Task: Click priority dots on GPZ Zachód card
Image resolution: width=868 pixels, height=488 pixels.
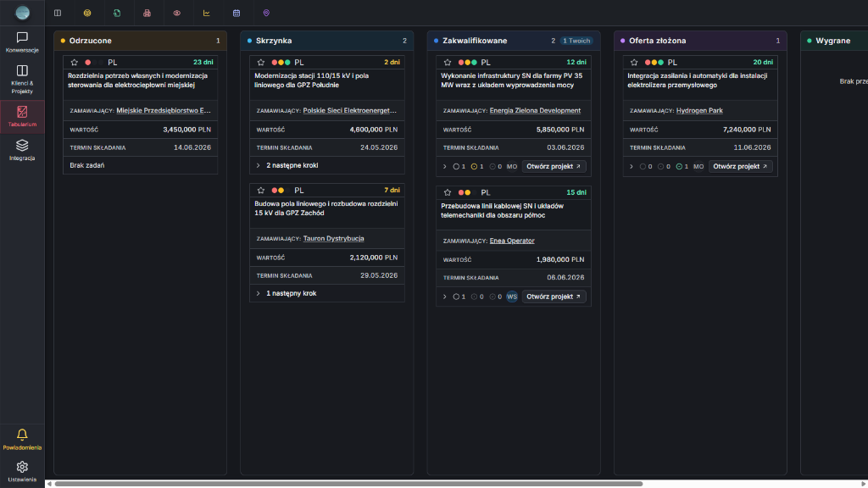Action: point(281,191)
